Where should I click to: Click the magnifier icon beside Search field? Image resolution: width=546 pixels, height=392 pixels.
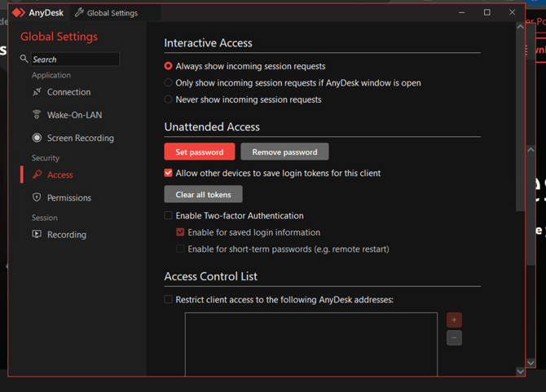coord(24,59)
